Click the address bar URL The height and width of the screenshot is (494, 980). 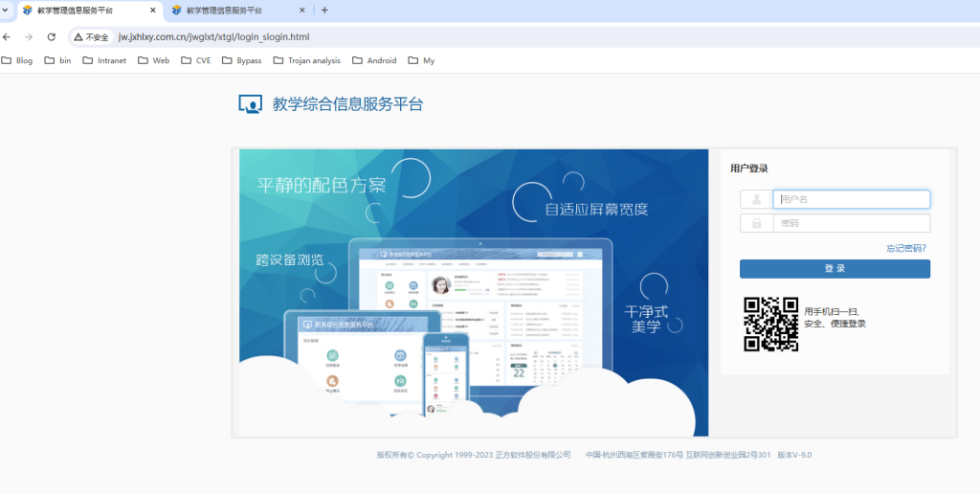point(214,36)
